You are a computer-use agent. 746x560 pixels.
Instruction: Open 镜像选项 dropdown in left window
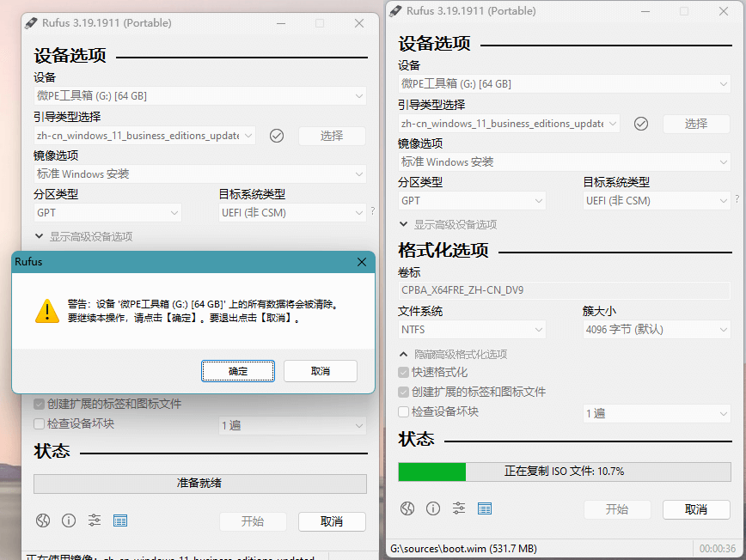199,174
